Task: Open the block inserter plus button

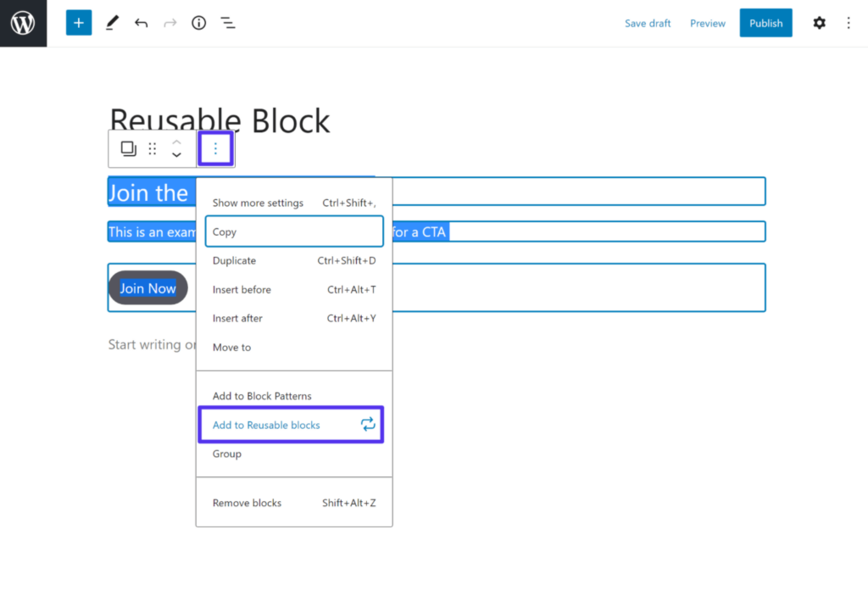Action: click(79, 23)
